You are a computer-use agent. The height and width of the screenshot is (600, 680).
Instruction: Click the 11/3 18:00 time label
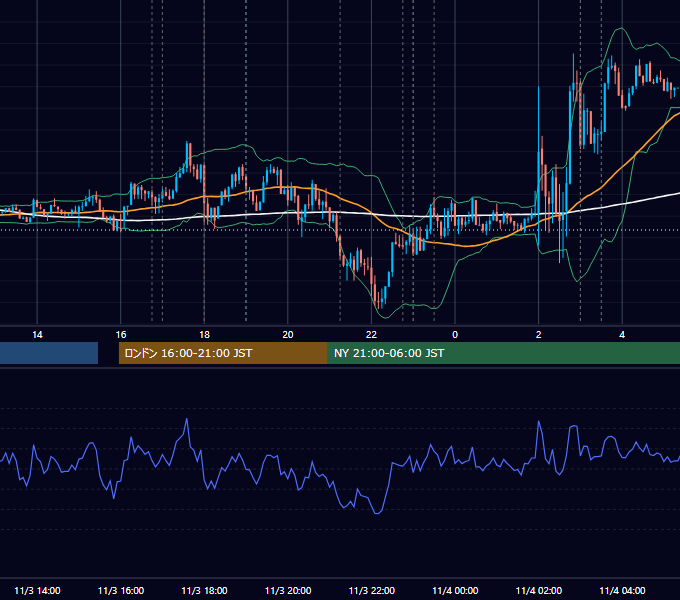point(204,590)
